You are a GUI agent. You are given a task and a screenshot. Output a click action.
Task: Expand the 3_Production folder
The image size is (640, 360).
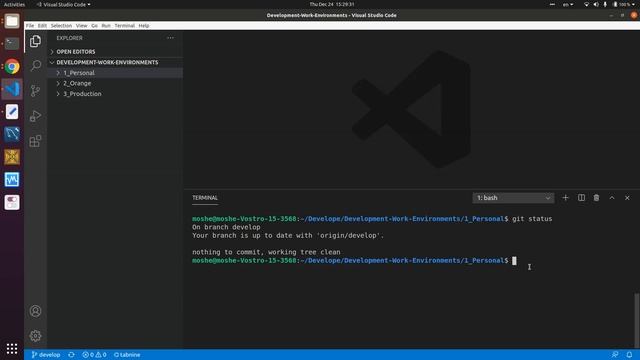click(x=116, y=94)
